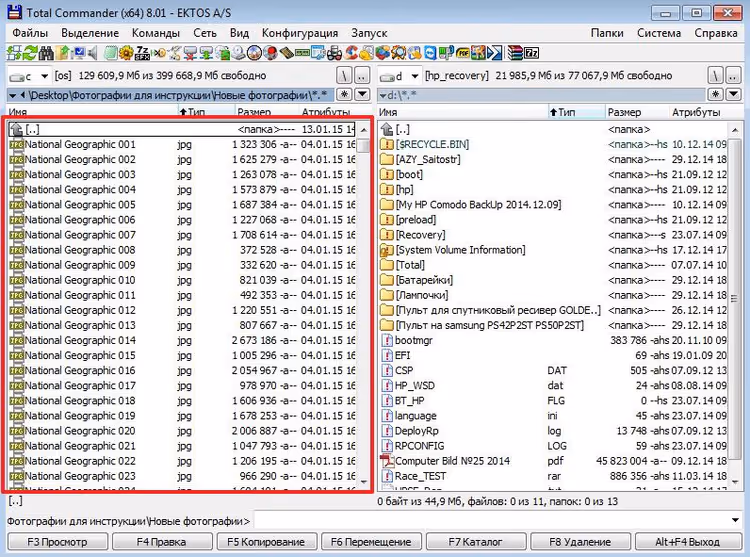Image resolution: width=750 pixels, height=557 pixels.
Task: Click the monitor with checkmark toolbar icon
Action: click(x=78, y=53)
